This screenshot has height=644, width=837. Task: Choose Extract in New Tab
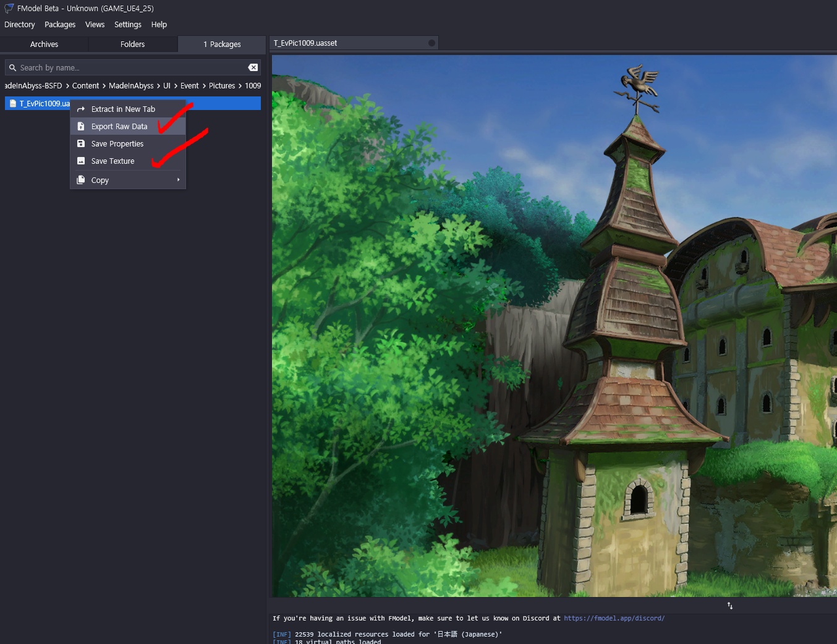(x=128, y=109)
